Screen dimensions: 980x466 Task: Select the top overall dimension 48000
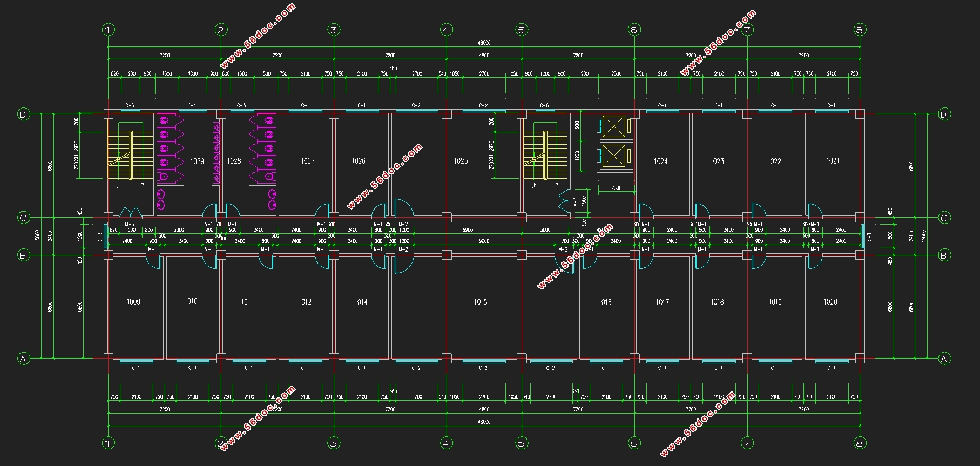(484, 43)
